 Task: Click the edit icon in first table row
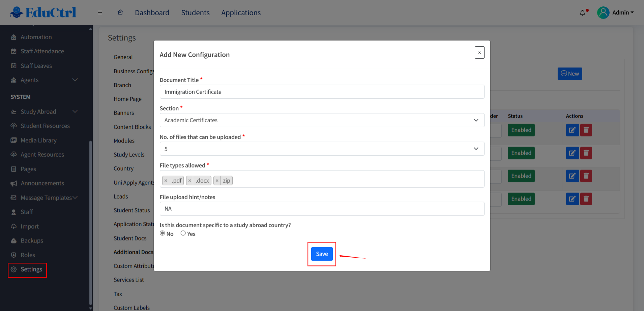[x=572, y=130]
